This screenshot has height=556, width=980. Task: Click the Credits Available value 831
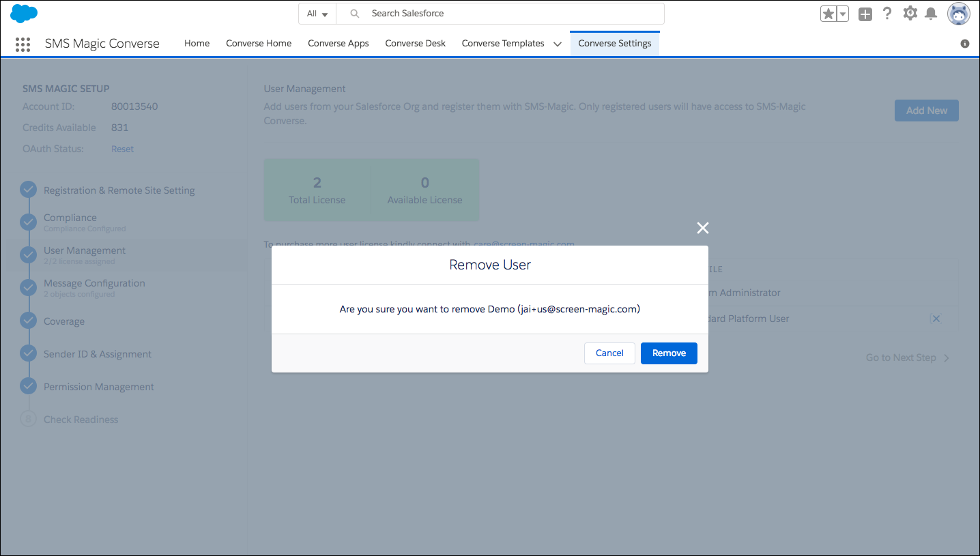click(x=119, y=128)
